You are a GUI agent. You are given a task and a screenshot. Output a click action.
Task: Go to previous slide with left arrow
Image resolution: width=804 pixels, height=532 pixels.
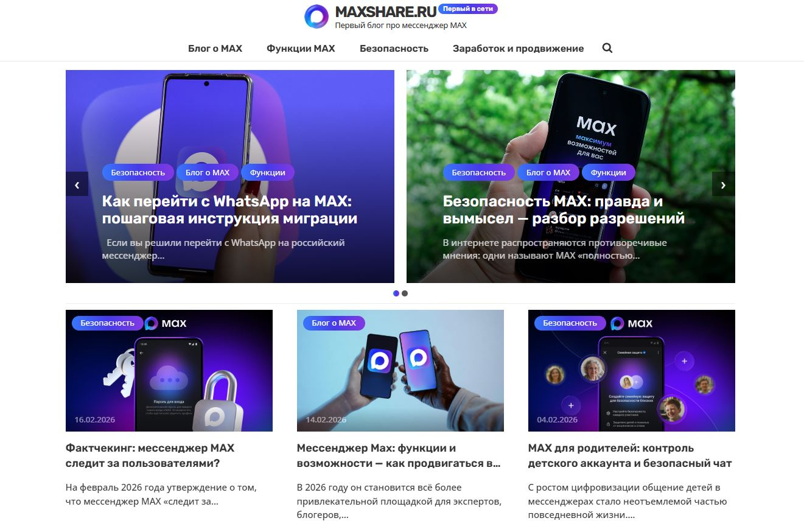(x=77, y=184)
